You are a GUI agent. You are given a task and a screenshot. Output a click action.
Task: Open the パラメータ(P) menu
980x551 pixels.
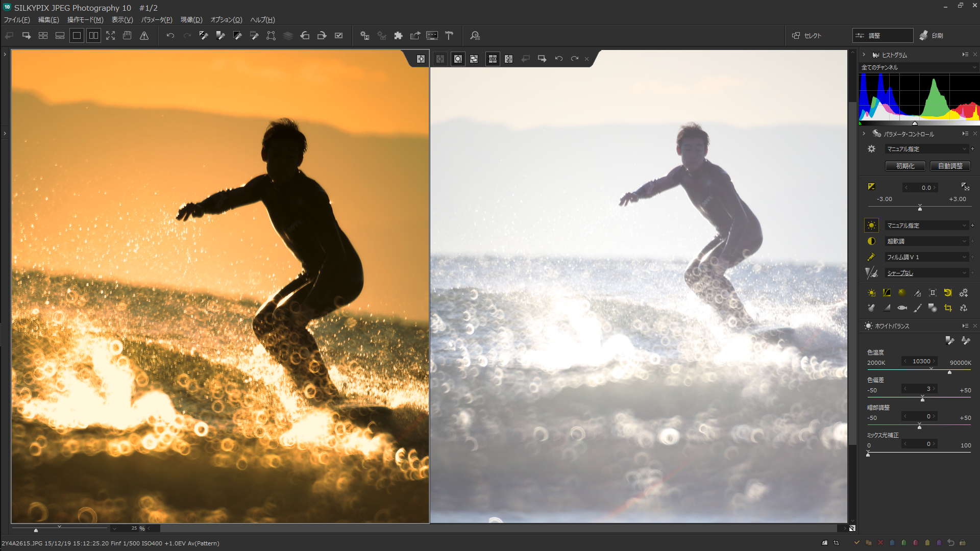click(157, 20)
